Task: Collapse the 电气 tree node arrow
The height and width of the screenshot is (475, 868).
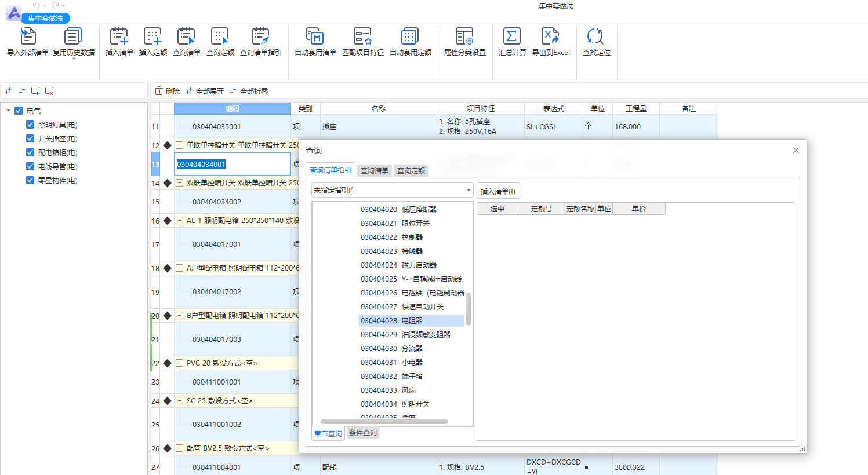Action: pyautogui.click(x=8, y=111)
